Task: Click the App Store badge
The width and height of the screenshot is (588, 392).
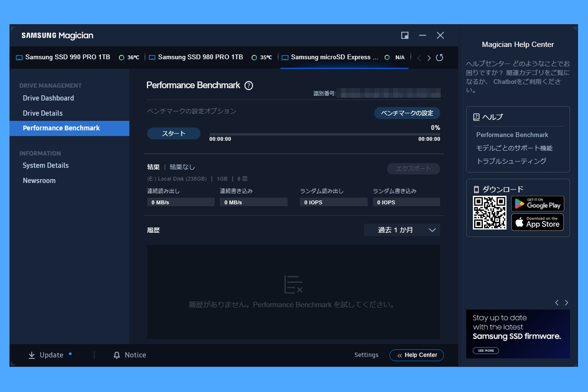Action: [537, 222]
